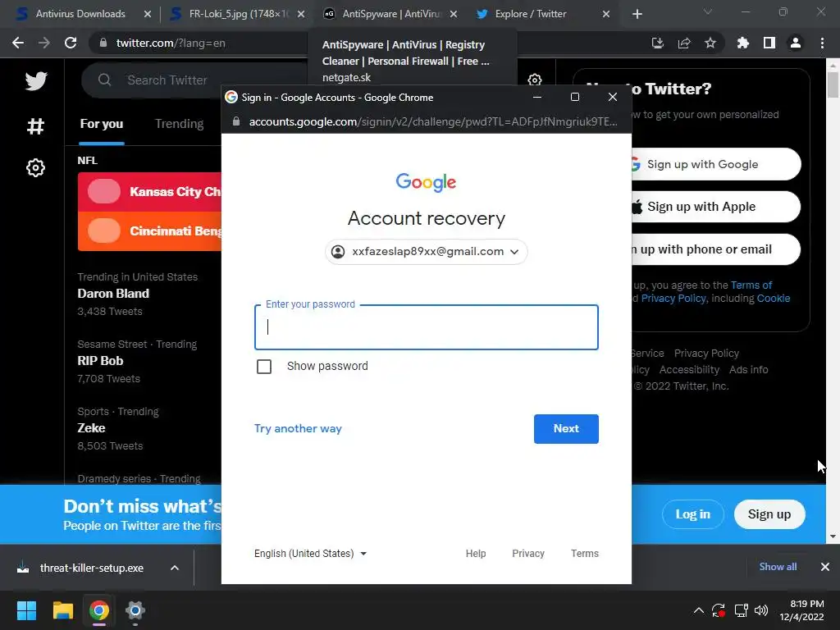Click the browser forward arrow

pos(44,43)
